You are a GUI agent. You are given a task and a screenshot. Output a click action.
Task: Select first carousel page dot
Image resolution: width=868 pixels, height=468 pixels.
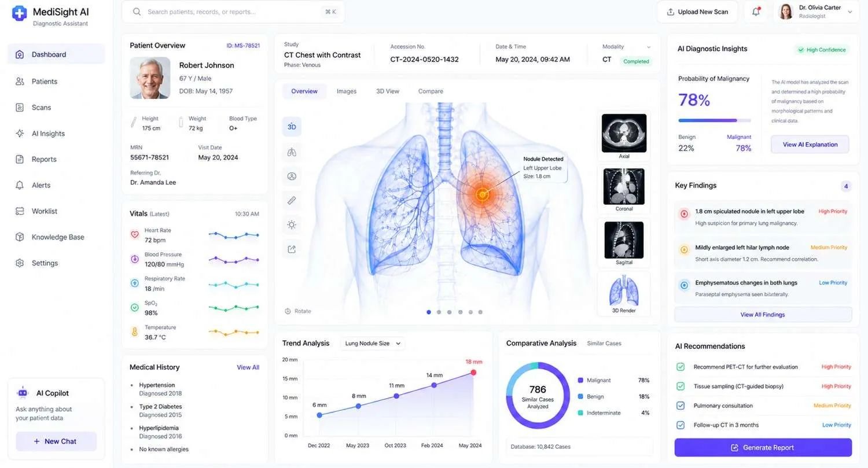429,312
